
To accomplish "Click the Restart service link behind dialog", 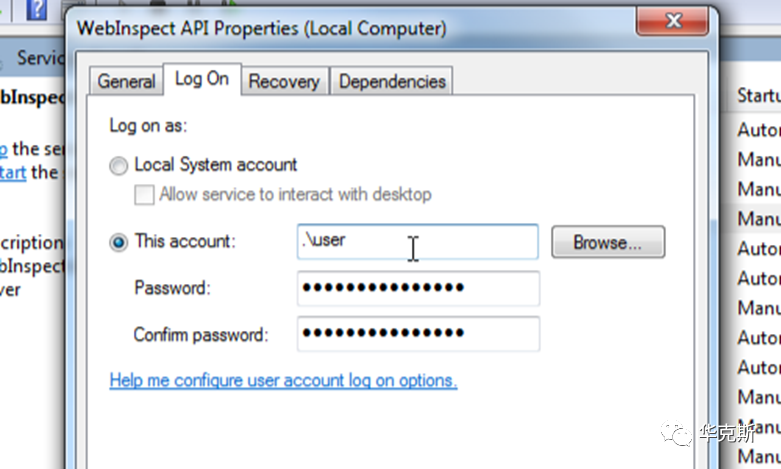I will 14,172.
